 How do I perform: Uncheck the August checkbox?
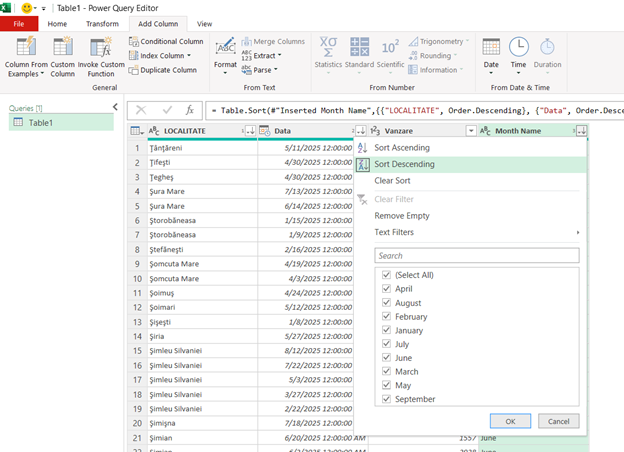click(x=386, y=302)
